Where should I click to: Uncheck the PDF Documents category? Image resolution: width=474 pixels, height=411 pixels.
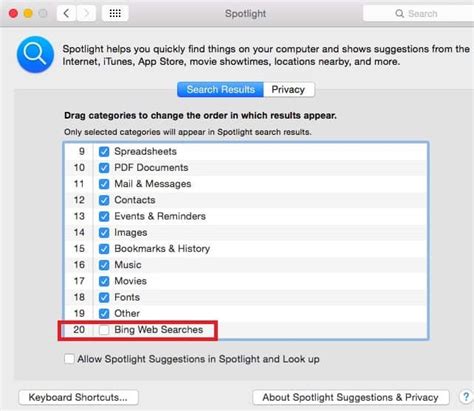[104, 168]
